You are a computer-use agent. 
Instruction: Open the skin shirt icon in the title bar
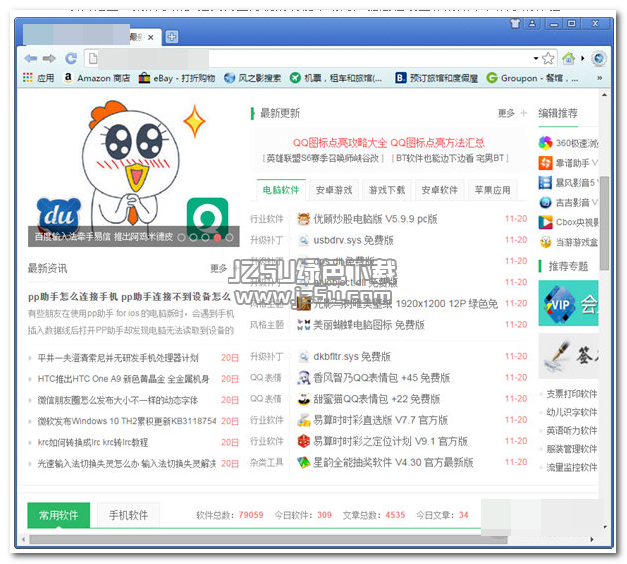515,24
